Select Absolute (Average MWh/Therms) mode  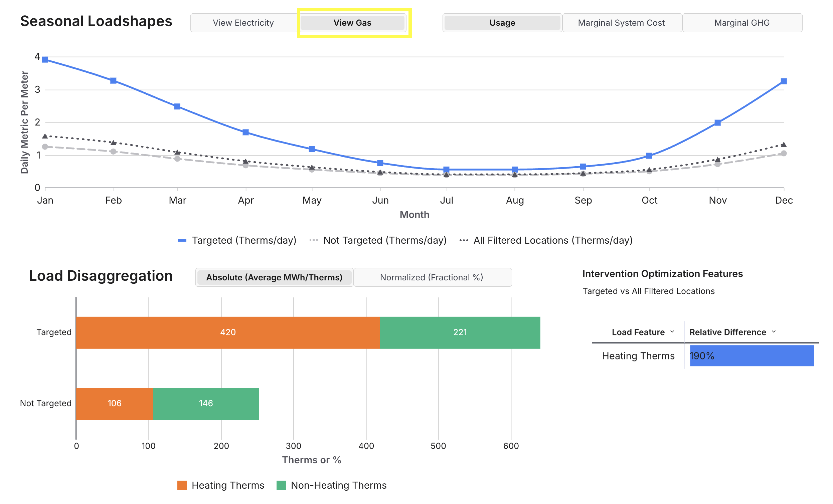coord(274,277)
